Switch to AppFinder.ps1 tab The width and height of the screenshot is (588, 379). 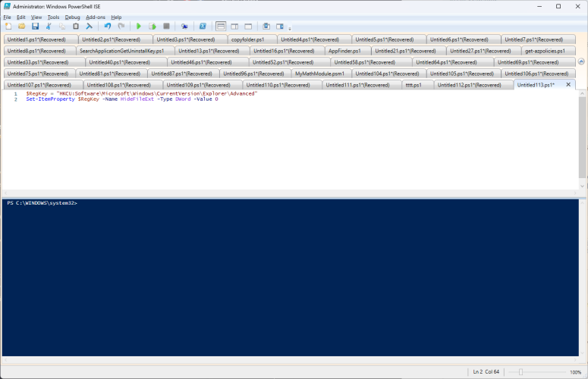click(x=348, y=51)
